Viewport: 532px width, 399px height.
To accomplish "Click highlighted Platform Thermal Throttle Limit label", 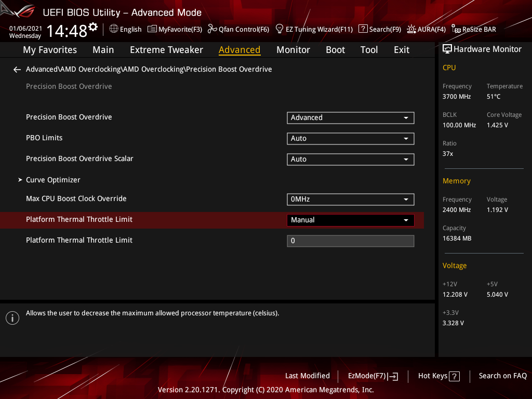I will pos(79,219).
